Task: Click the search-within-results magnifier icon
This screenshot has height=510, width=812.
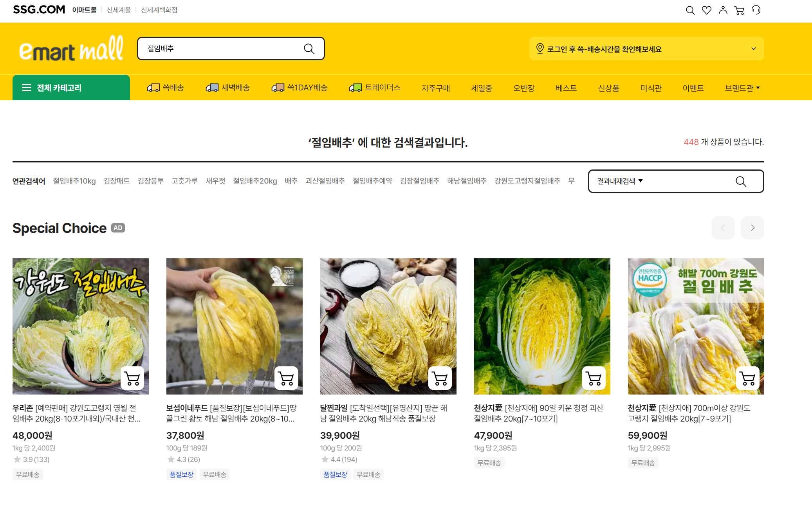Action: point(741,181)
